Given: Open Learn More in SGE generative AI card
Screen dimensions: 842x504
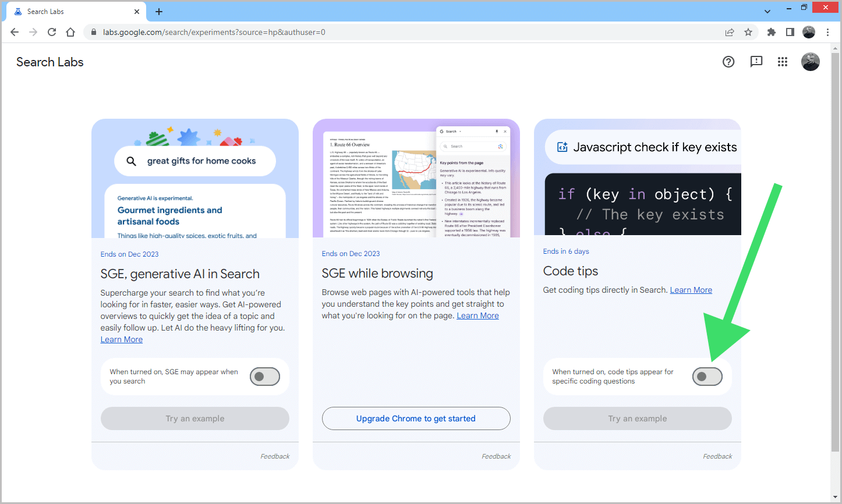Looking at the screenshot, I should (x=122, y=340).
